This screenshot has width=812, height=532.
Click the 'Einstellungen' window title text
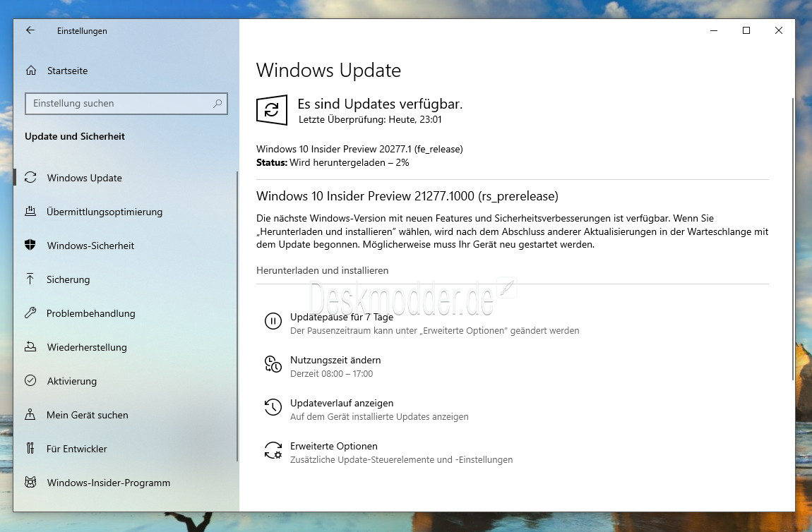pos(82,31)
